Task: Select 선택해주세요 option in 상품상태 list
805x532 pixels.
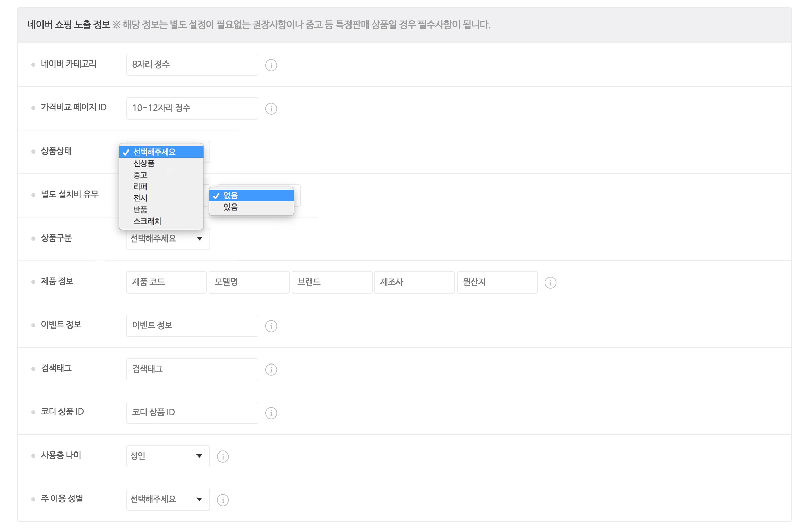Action: (161, 152)
